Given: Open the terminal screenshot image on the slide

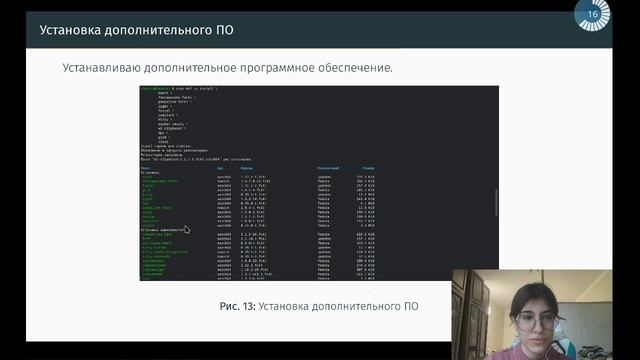Looking at the screenshot, I should pyautogui.click(x=319, y=183).
